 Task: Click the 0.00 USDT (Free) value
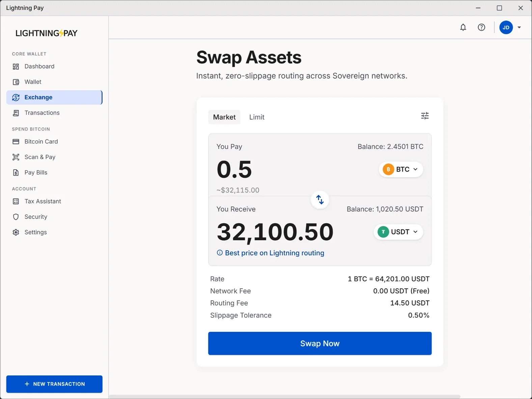(401, 291)
